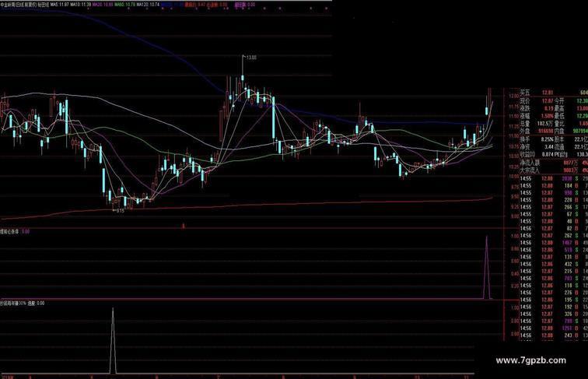Screen dimensions: 588x379
Task: Click the 内盘 label
Action: pos(559,131)
